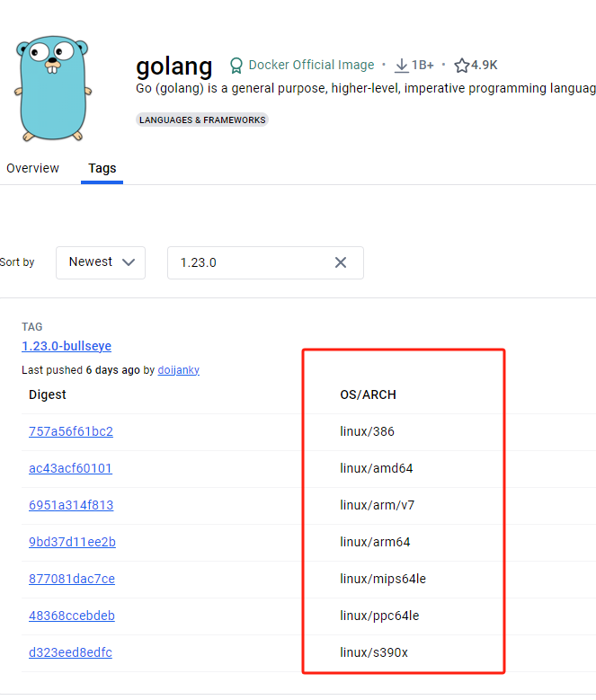
Task: Open the 1.23.0-bullseye tag link
Action: 67,346
